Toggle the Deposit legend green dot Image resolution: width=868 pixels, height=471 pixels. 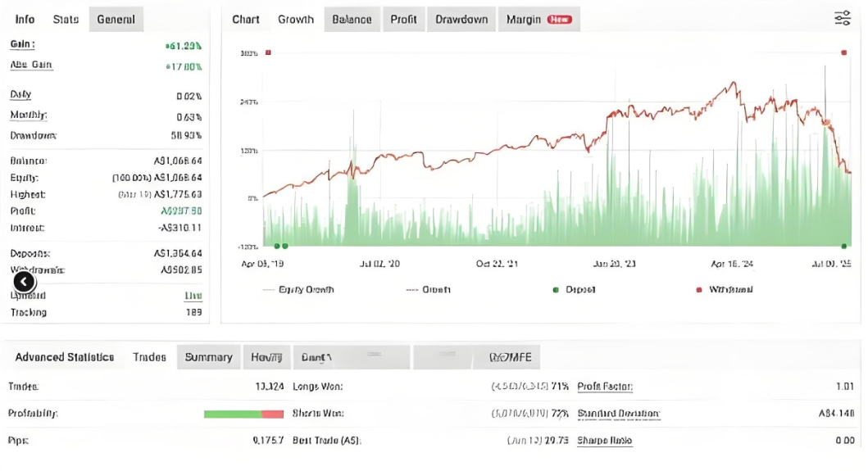[556, 289]
